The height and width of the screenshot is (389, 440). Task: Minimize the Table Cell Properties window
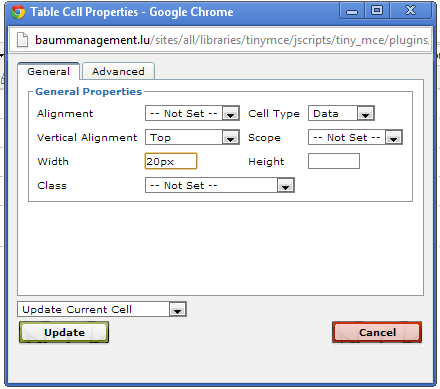click(x=352, y=11)
